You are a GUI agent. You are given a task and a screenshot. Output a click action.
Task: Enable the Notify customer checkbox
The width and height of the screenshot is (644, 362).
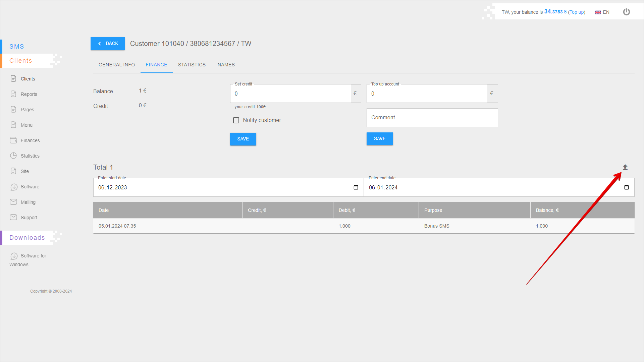pos(236,120)
